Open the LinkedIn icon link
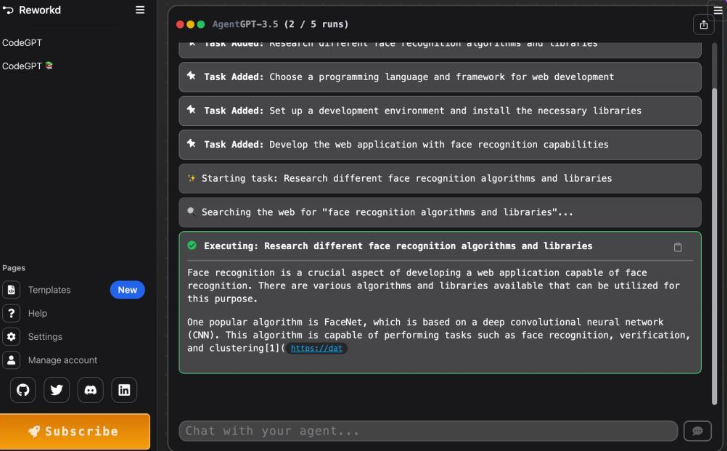The width and height of the screenshot is (727, 451). [123, 390]
